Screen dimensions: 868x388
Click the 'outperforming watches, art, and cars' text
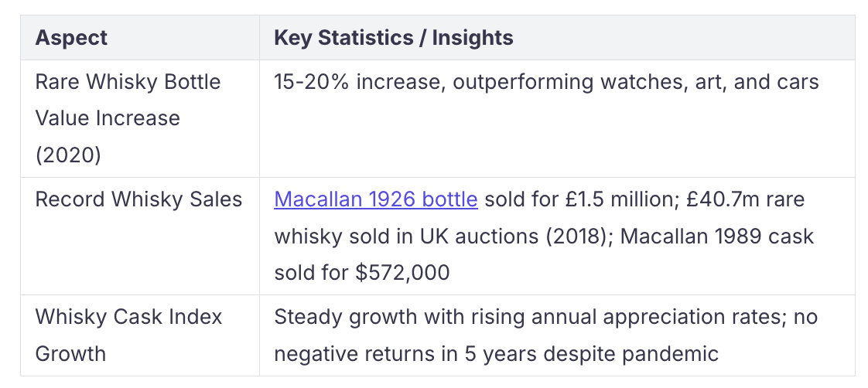click(x=635, y=82)
